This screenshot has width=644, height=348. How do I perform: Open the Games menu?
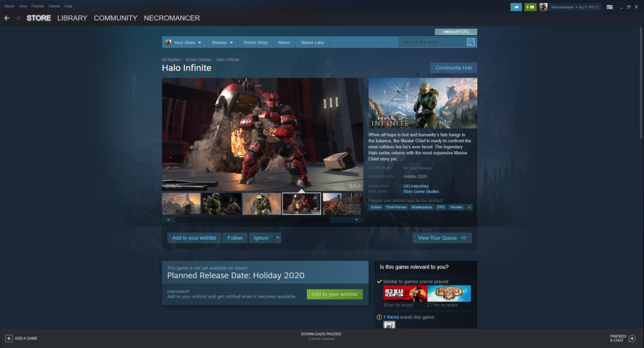coord(54,6)
